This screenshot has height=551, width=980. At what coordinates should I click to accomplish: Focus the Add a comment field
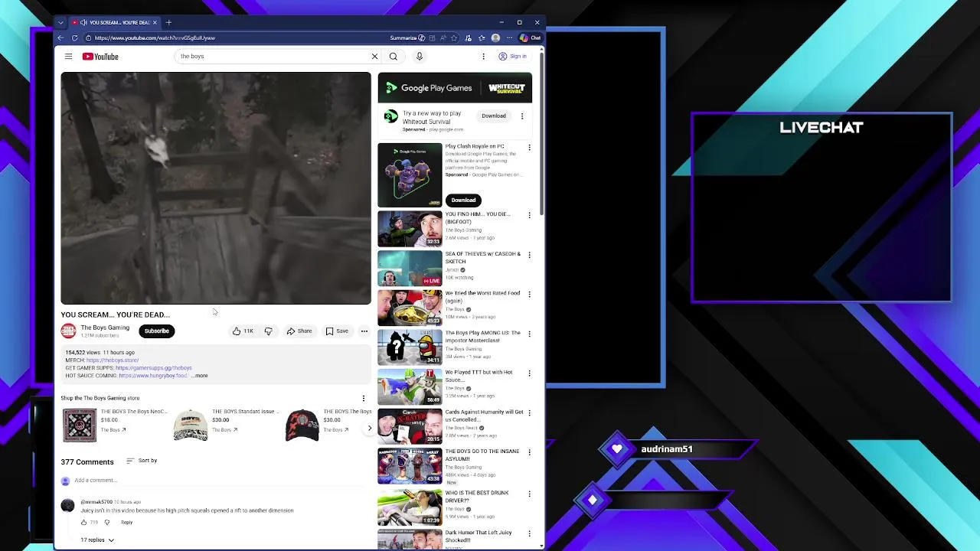tap(222, 481)
